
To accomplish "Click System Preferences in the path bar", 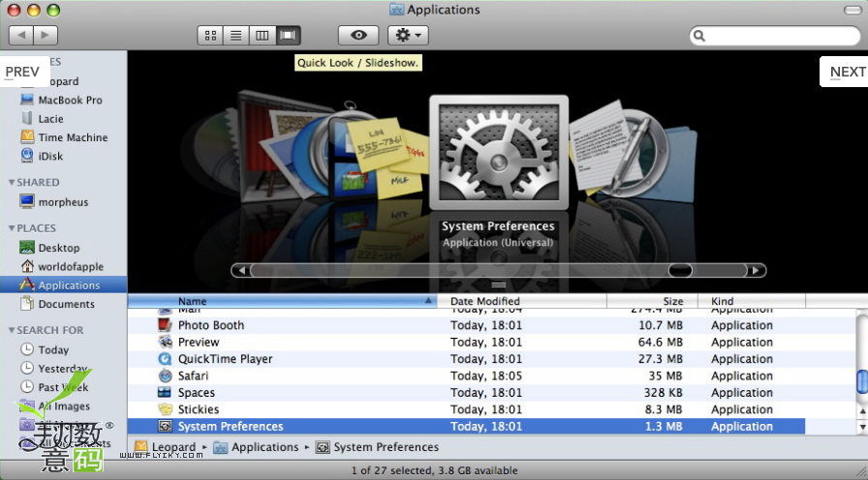I will coord(377,447).
